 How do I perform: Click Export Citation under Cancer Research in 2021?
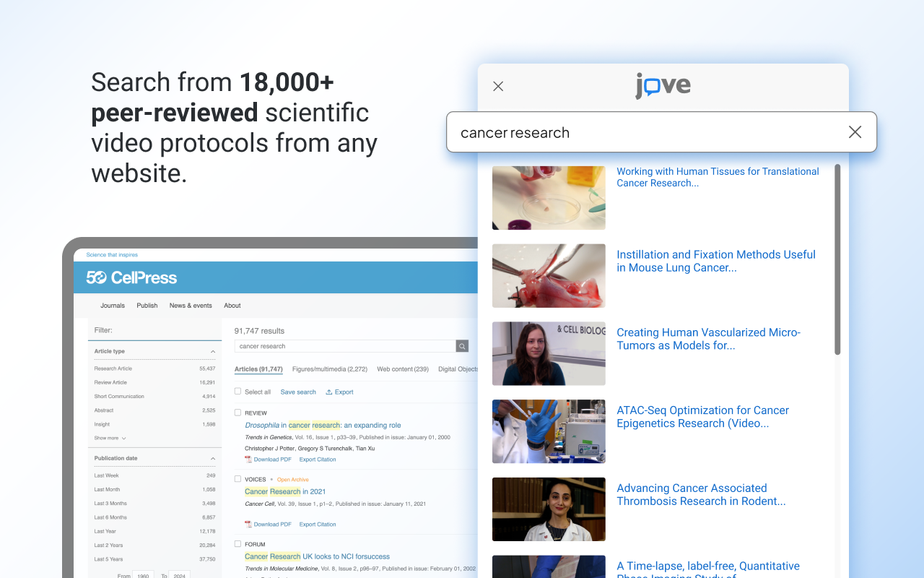318,525
